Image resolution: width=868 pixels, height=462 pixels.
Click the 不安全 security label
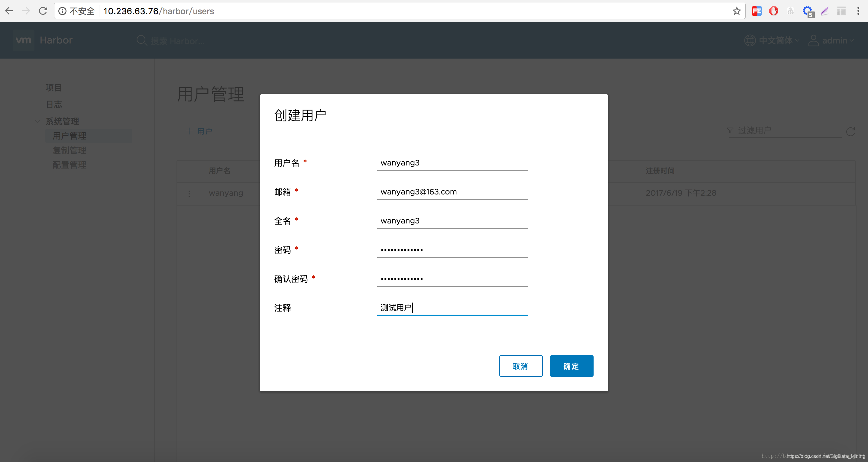82,11
